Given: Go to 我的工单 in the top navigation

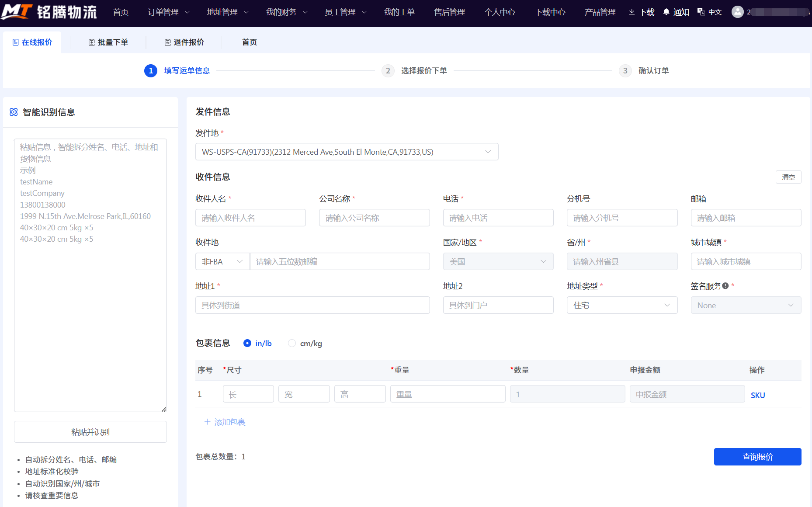Looking at the screenshot, I should coord(399,12).
